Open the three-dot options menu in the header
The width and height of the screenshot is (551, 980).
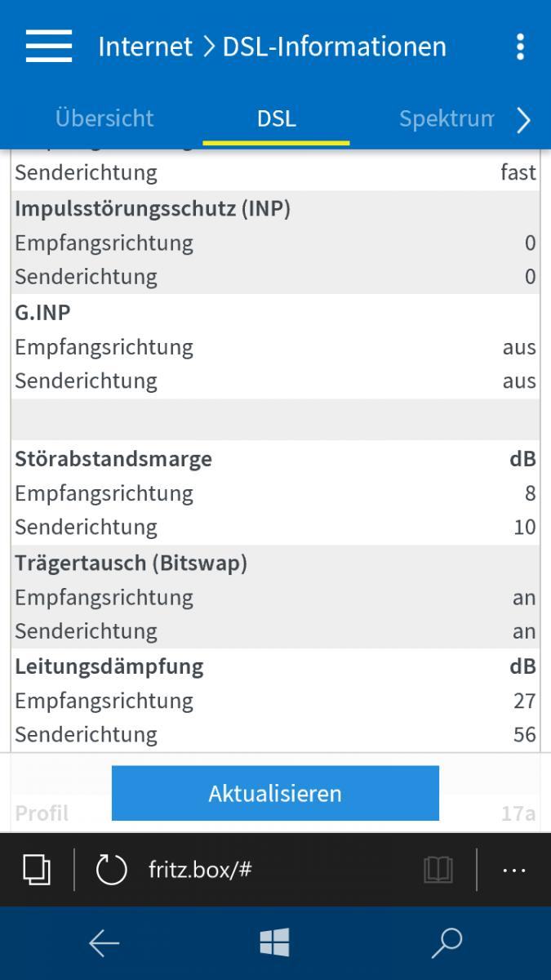520,47
